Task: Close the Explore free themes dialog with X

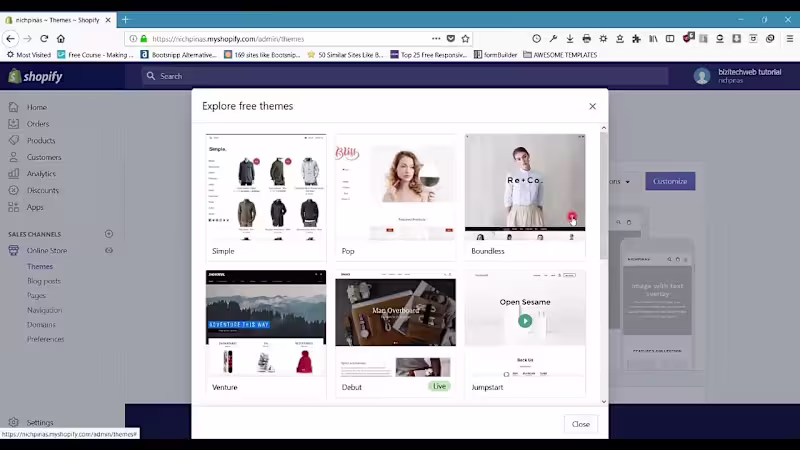Action: 592,106
